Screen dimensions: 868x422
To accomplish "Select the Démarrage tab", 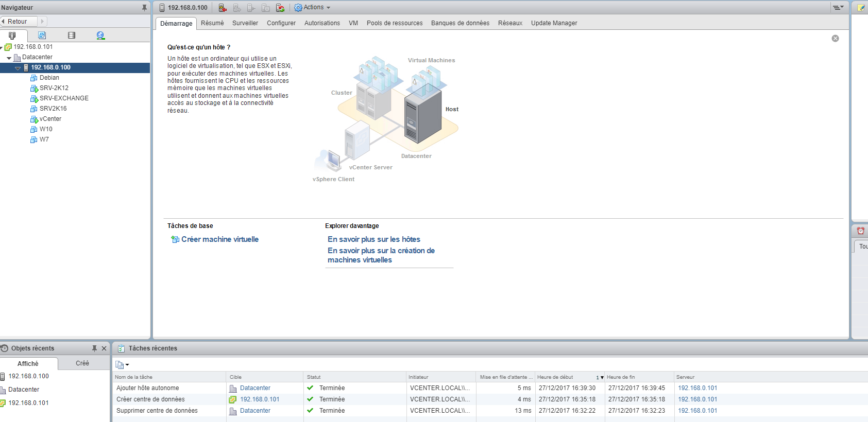I will point(176,24).
